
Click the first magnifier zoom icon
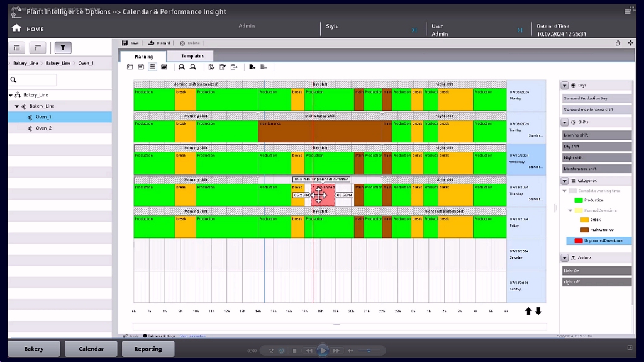point(182,67)
